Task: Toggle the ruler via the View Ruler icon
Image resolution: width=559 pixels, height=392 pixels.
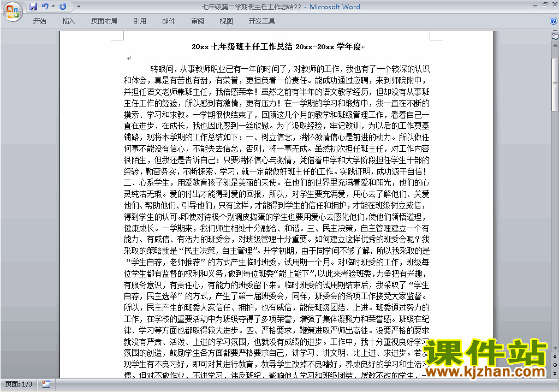Action: tap(555, 36)
